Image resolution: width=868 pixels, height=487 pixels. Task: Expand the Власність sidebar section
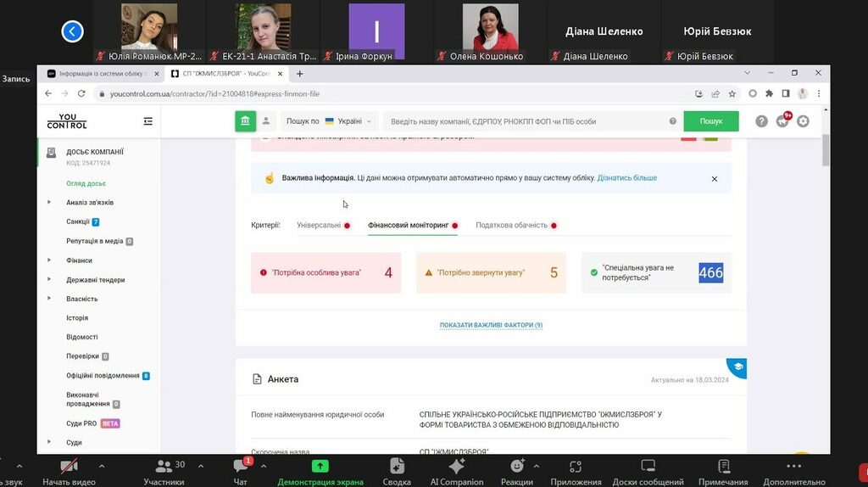tap(82, 299)
